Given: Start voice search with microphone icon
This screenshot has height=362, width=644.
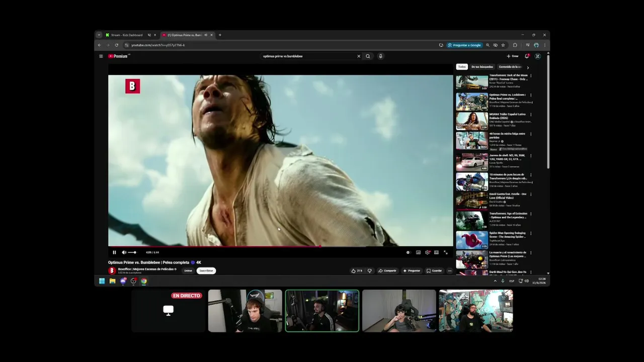Looking at the screenshot, I should (380, 56).
